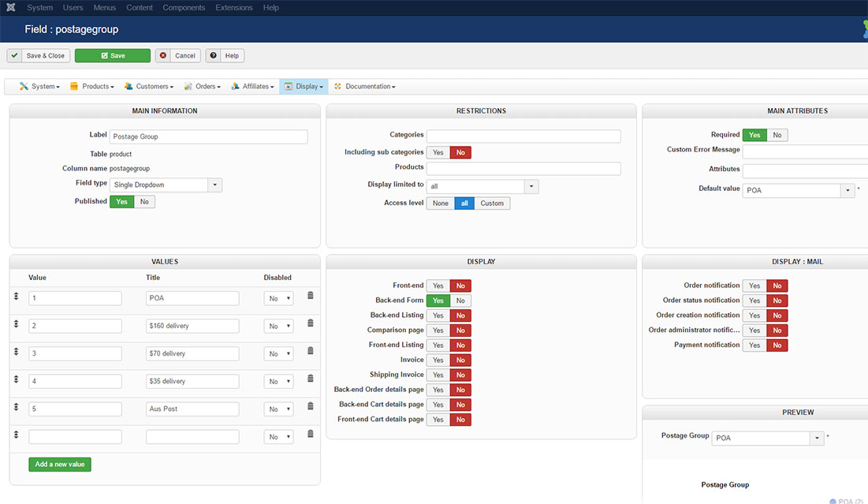Delete the Aus Post row via trash icon
This screenshot has width=868, height=504.
click(x=311, y=406)
